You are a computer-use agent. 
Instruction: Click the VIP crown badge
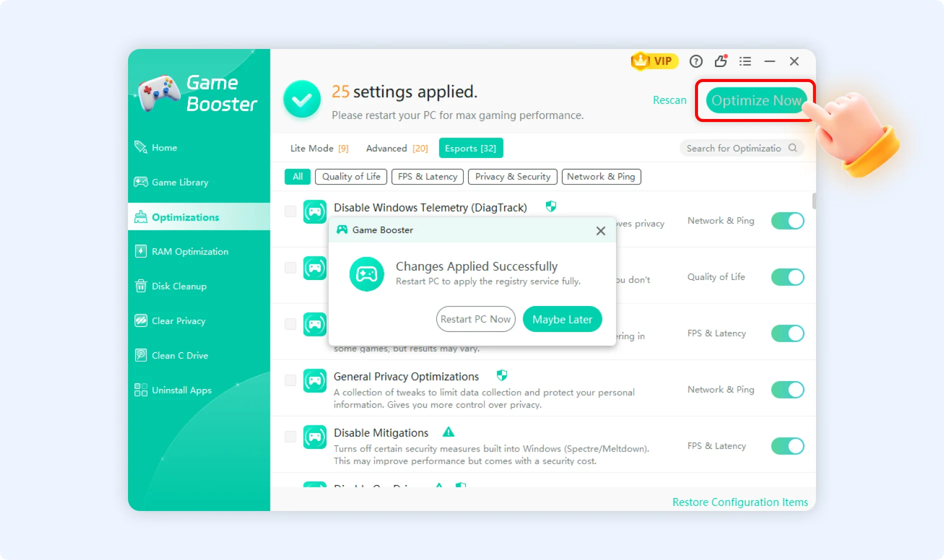coord(654,61)
